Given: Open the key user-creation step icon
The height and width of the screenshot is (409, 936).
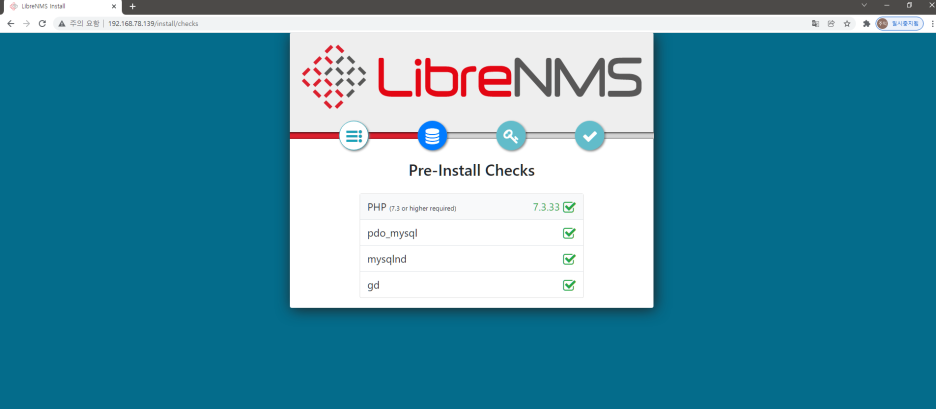Looking at the screenshot, I should point(511,136).
